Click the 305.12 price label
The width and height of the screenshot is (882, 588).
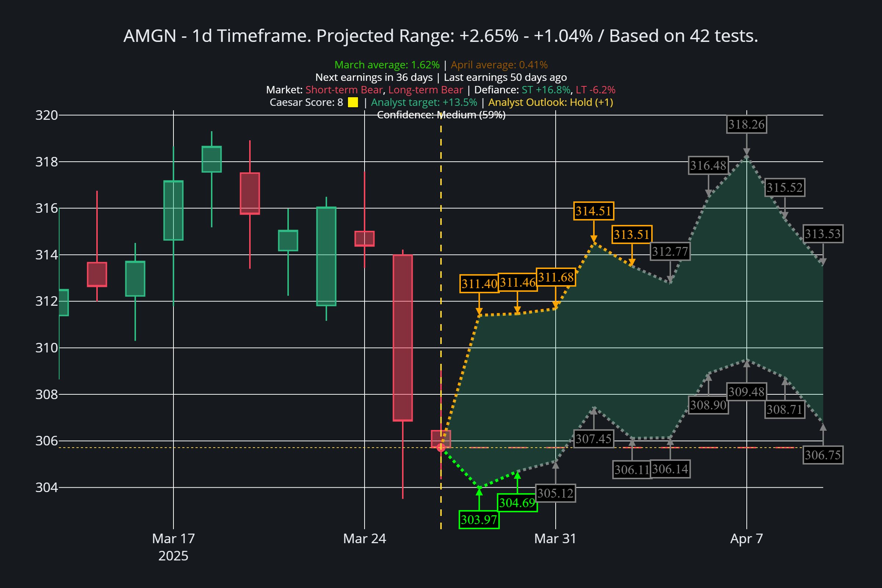click(555, 494)
